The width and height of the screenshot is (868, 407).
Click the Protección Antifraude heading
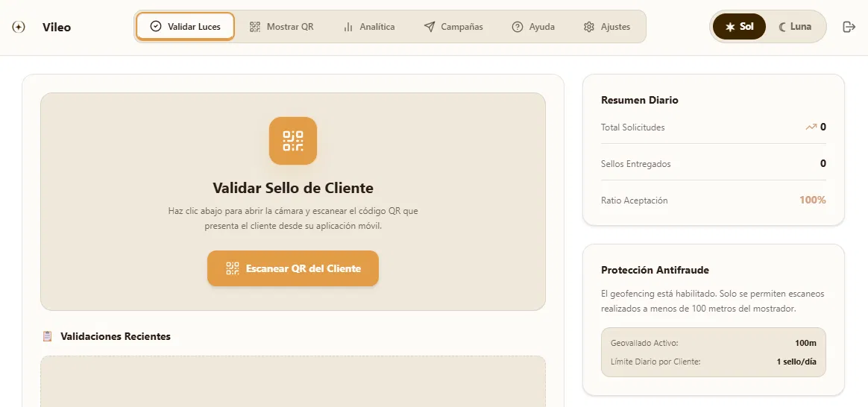(x=655, y=270)
